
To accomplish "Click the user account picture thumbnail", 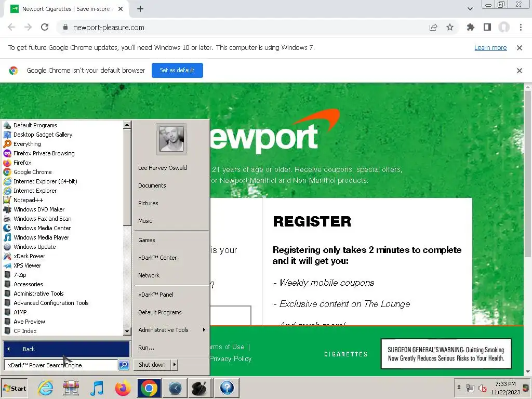I will click(x=171, y=139).
